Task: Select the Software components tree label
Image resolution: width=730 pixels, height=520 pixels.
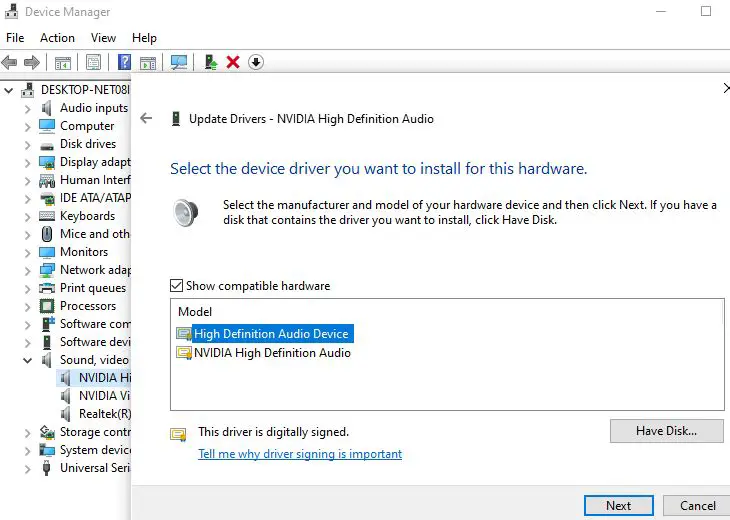Action: [x=95, y=324]
